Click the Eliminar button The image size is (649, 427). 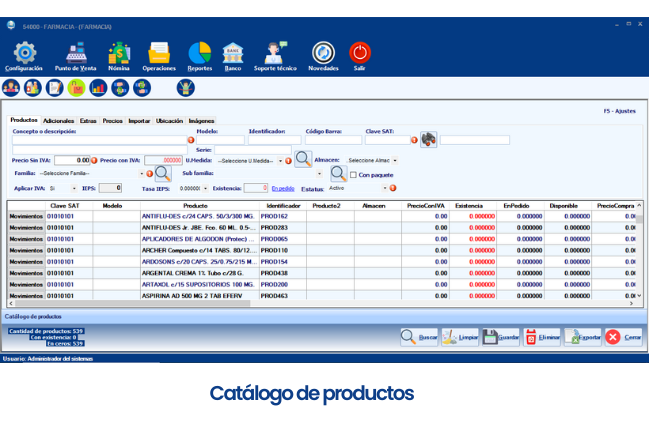pos(542,337)
